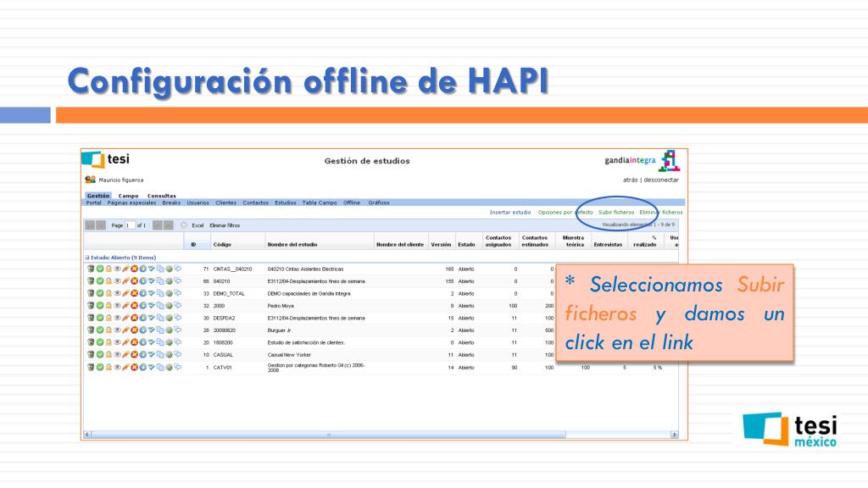
Task: Click left arrow of horizontal scrollbar
Action: coord(87,435)
